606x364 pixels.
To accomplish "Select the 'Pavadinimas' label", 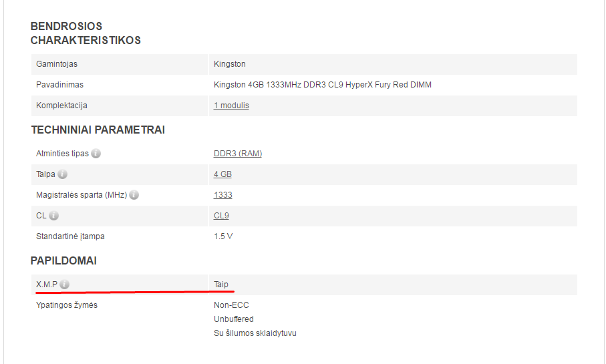I will pyautogui.click(x=59, y=85).
